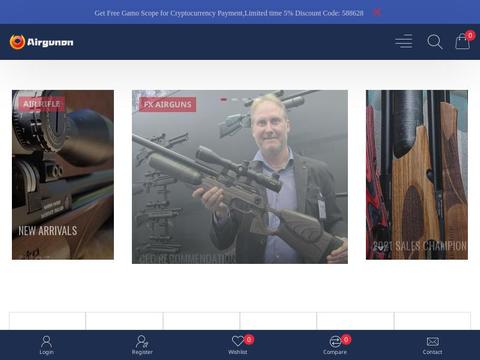The image size is (480, 360).
Task: Click the AIRRIFLE category tag
Action: 42,104
